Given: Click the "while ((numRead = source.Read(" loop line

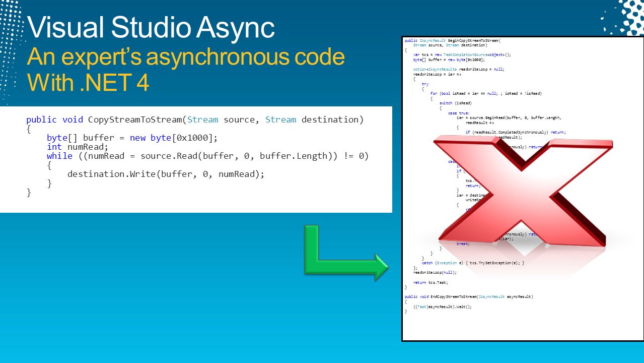Looking at the screenshot, I should coord(208,156).
